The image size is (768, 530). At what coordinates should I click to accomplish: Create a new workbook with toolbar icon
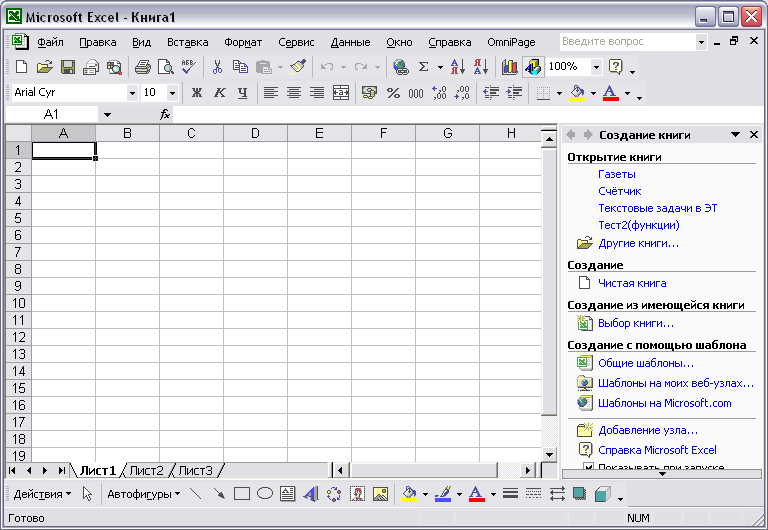[21, 67]
